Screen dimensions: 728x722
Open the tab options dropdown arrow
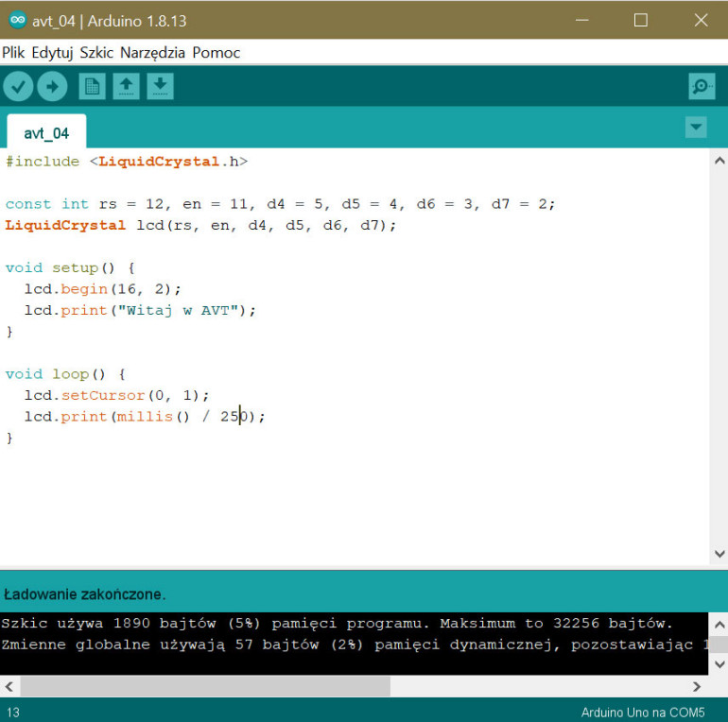pos(696,128)
